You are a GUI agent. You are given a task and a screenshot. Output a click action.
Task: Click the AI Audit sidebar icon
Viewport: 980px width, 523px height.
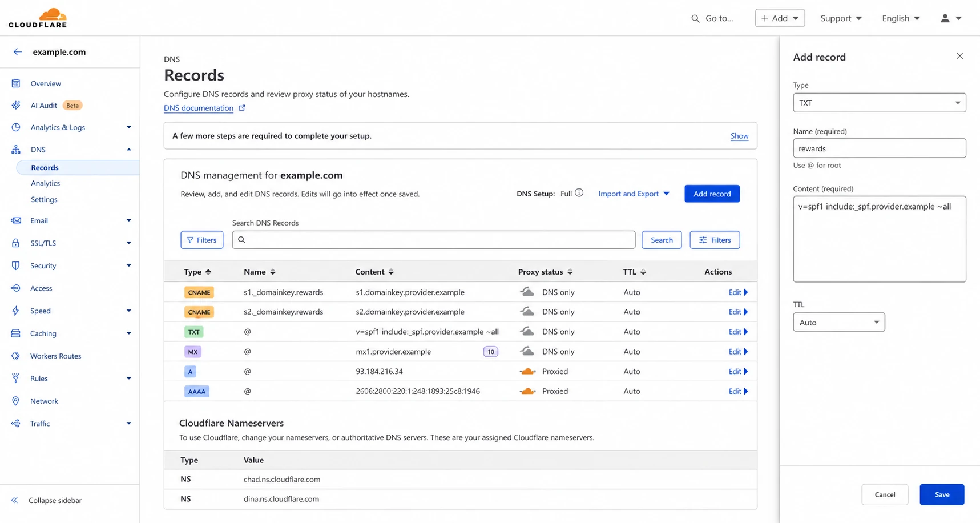pos(16,105)
